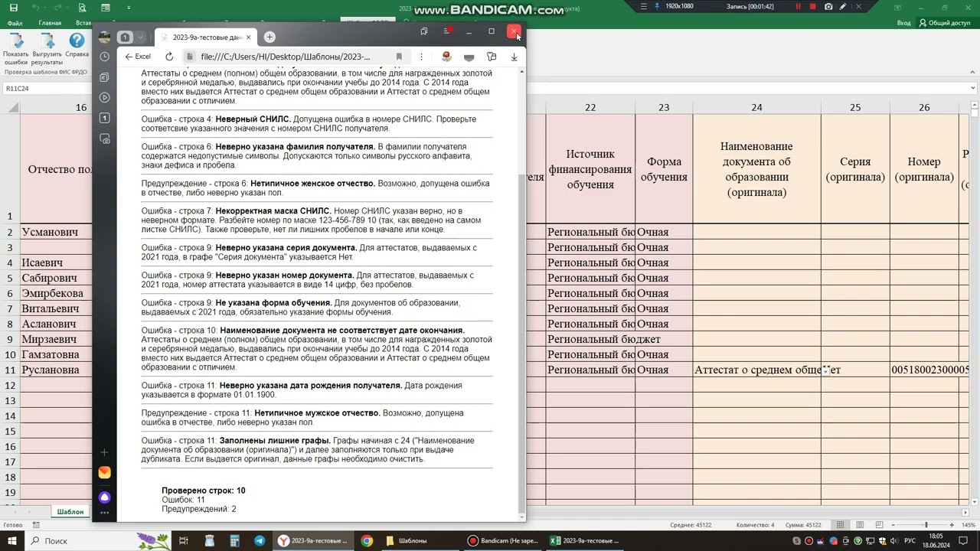This screenshot has height=551, width=980.
Task: Switch to 'Главная' ribbon tab in Excel
Action: coord(50,23)
